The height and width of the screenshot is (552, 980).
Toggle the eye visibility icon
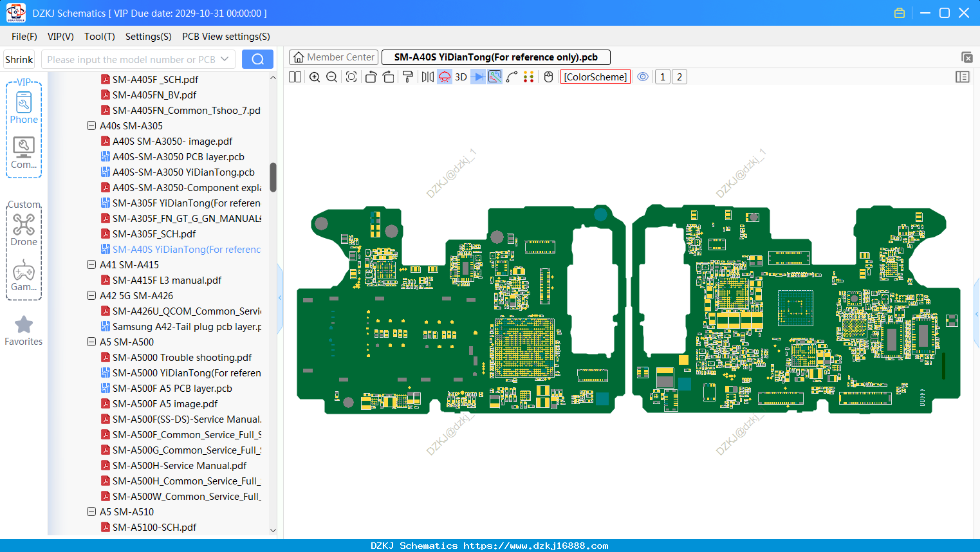(643, 77)
